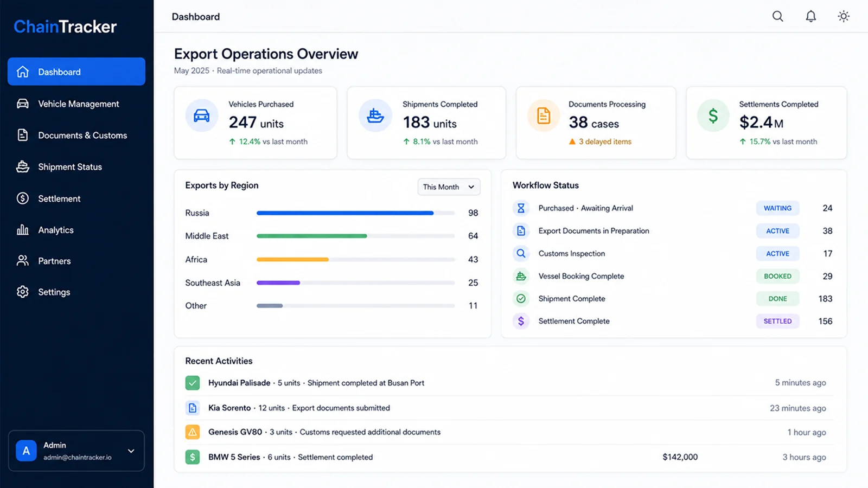Click the Russia exports progress bar
The image size is (868, 488).
click(x=356, y=213)
